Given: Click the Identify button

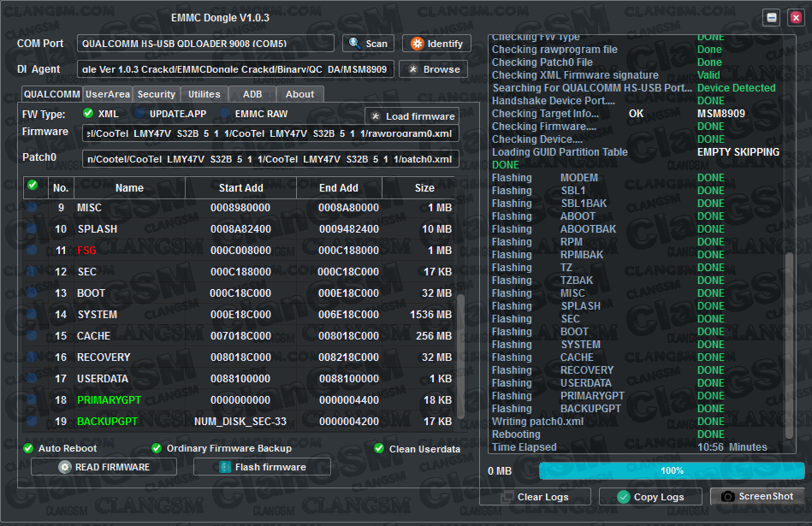Looking at the screenshot, I should click(436, 44).
